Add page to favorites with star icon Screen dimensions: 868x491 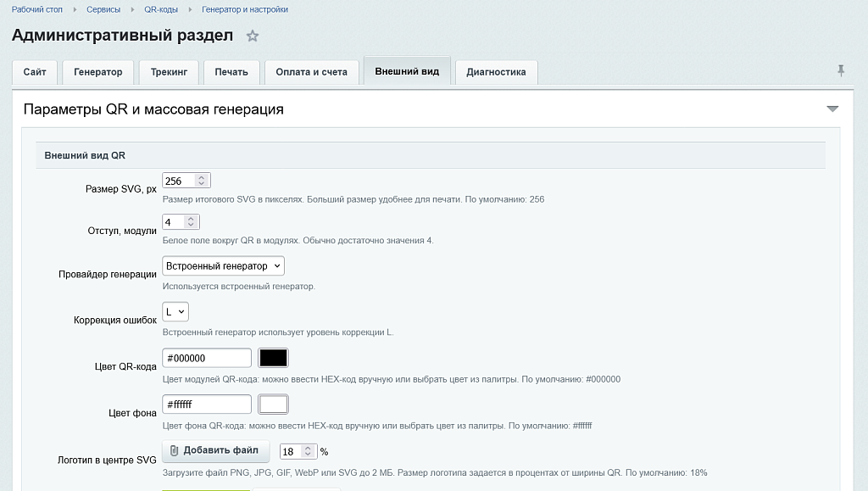(253, 36)
